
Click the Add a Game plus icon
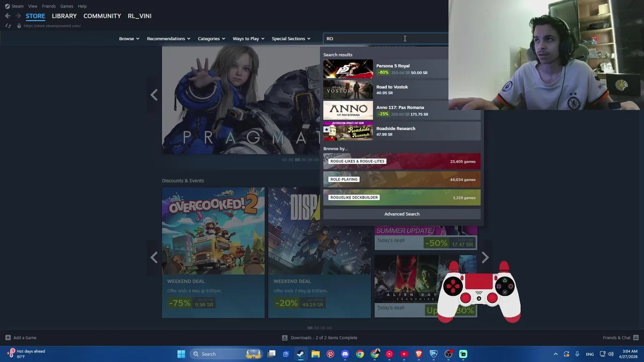coord(8,338)
